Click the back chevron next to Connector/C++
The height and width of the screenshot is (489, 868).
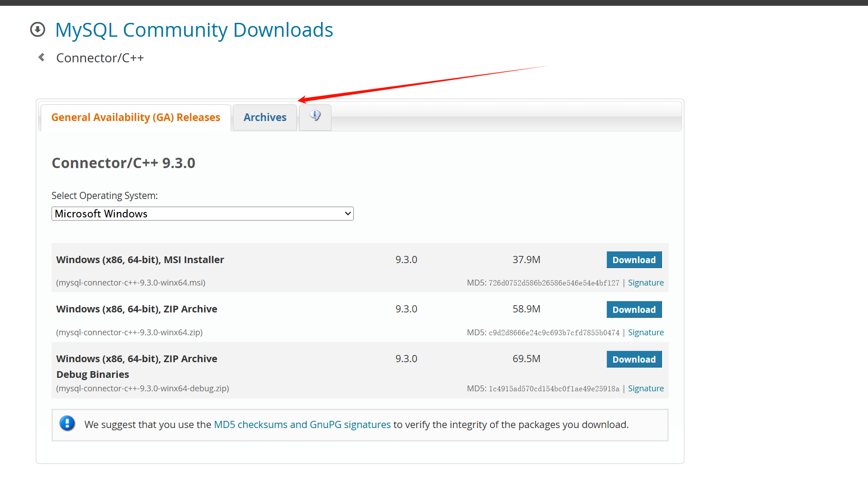click(41, 57)
